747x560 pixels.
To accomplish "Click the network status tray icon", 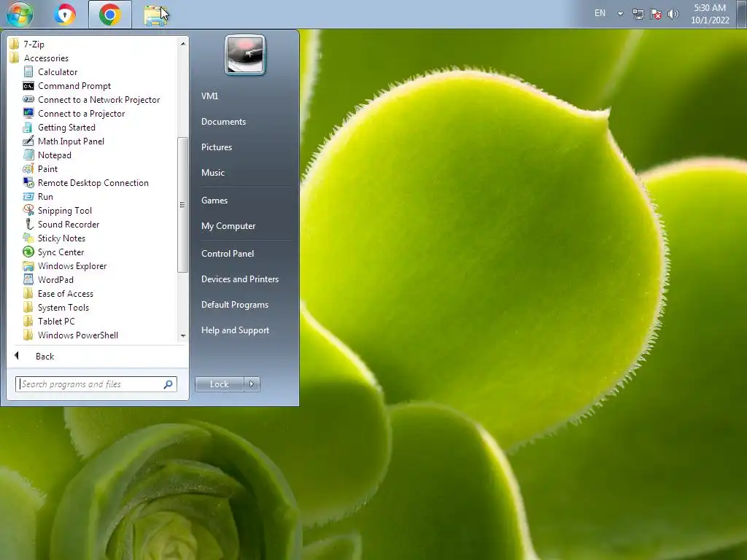I will [x=638, y=14].
